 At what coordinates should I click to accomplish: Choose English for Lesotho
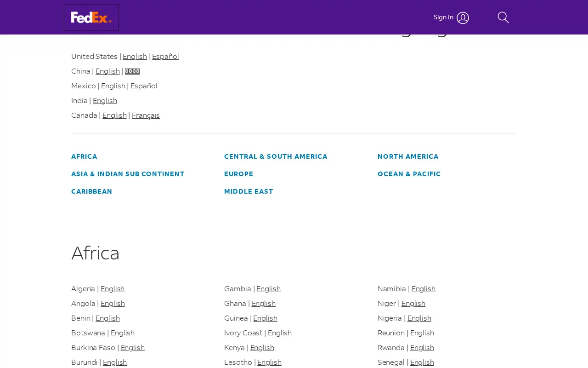click(269, 362)
